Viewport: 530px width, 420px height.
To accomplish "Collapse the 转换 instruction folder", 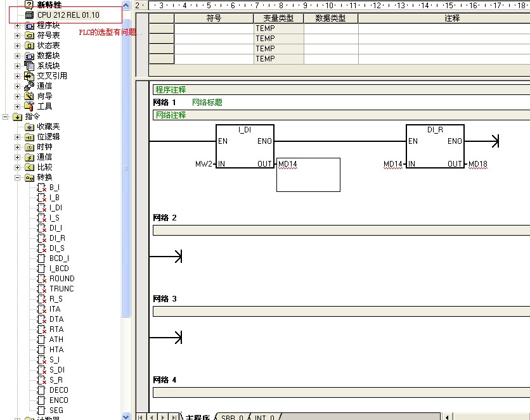I will coord(17,177).
